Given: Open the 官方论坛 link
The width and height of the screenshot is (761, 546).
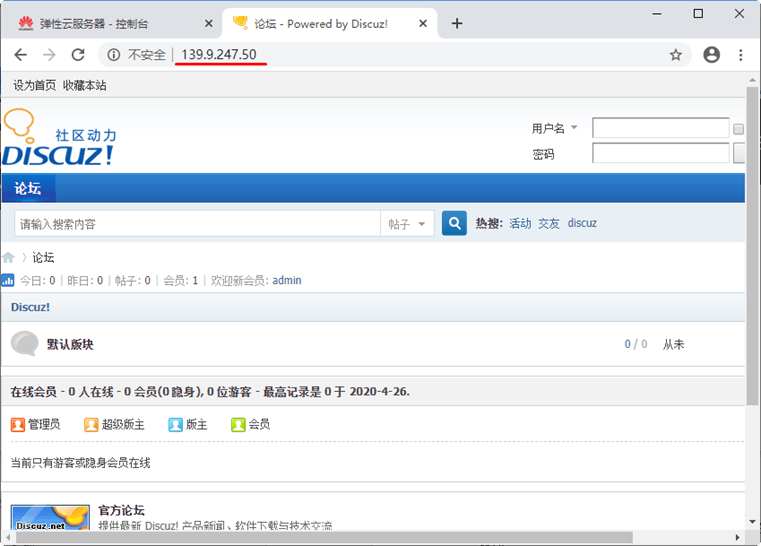Looking at the screenshot, I should [x=121, y=510].
